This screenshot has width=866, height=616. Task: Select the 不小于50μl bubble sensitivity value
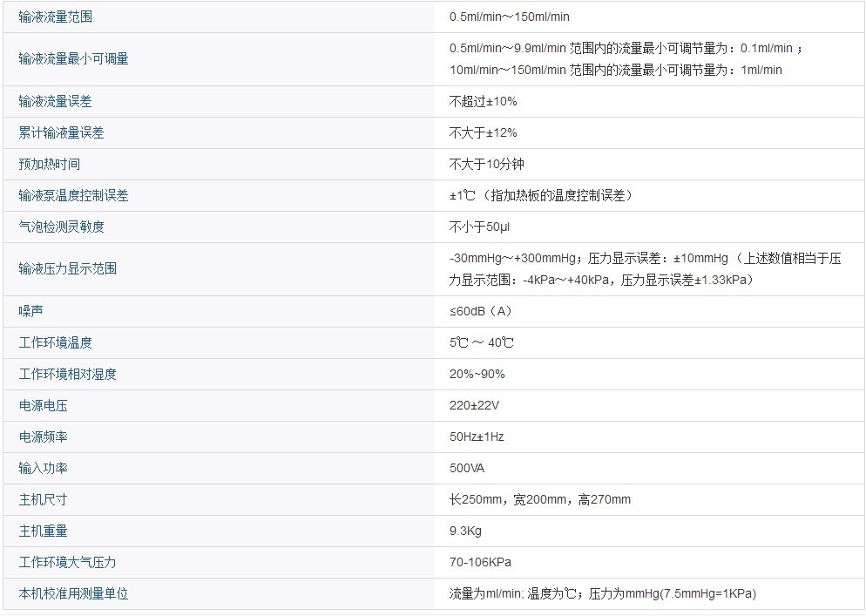(x=479, y=227)
